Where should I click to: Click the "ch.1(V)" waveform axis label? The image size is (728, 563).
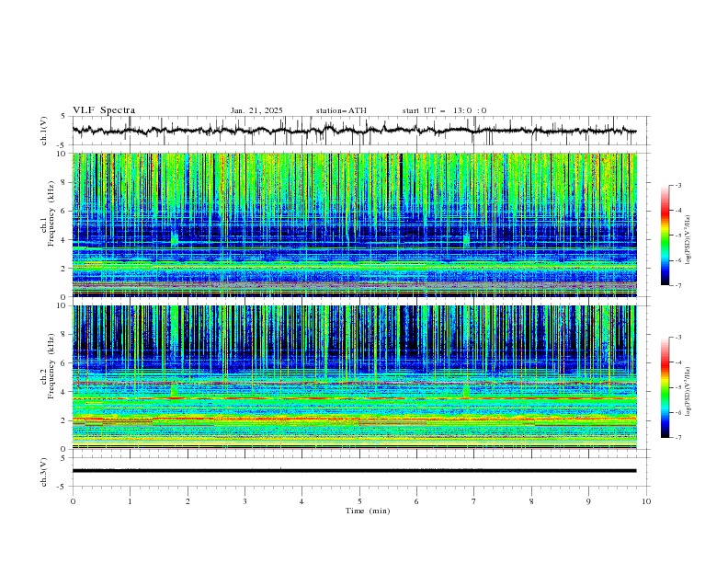tap(44, 131)
